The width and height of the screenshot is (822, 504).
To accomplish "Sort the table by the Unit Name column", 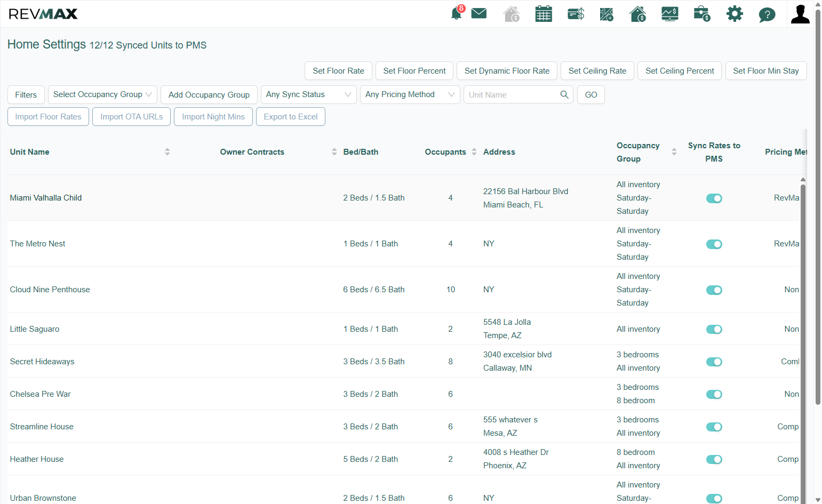I will [x=167, y=152].
